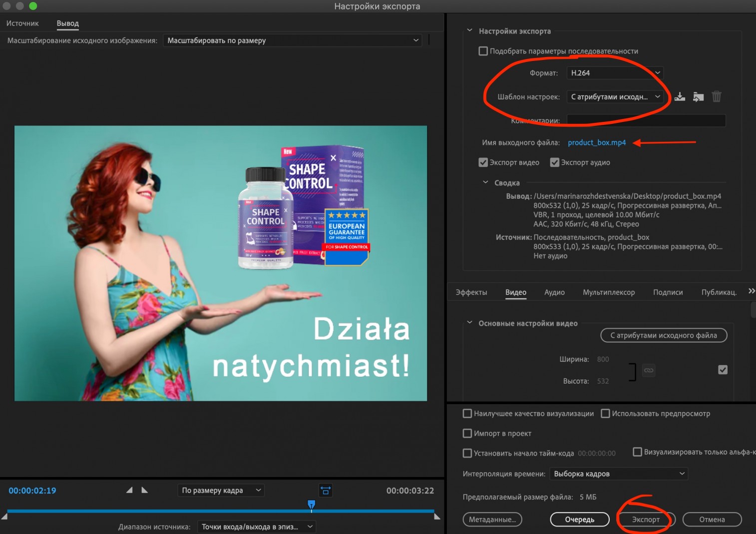Switch to the Source tab
Viewport: 756px width, 534px height.
click(22, 23)
